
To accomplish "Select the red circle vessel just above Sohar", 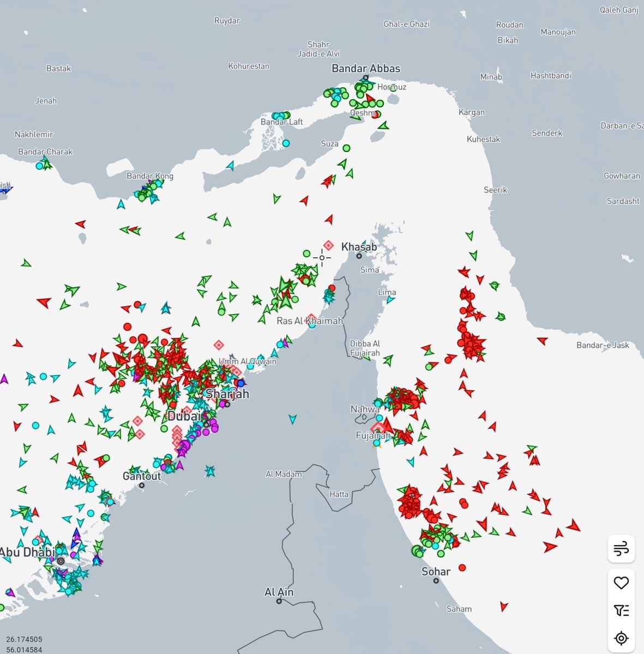I will click(x=462, y=567).
